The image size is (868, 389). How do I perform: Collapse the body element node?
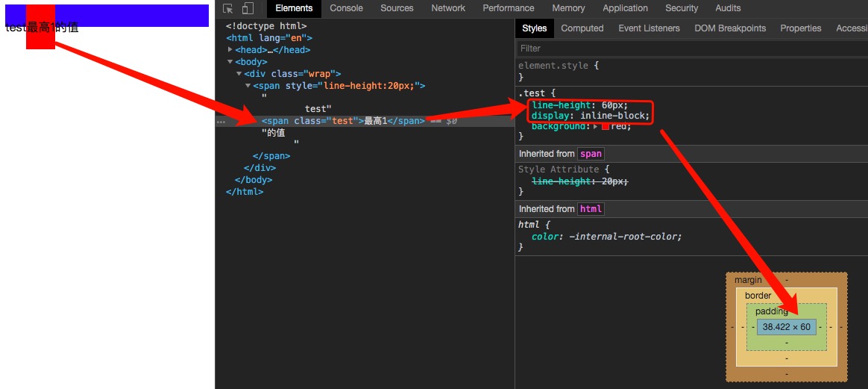tap(230, 62)
